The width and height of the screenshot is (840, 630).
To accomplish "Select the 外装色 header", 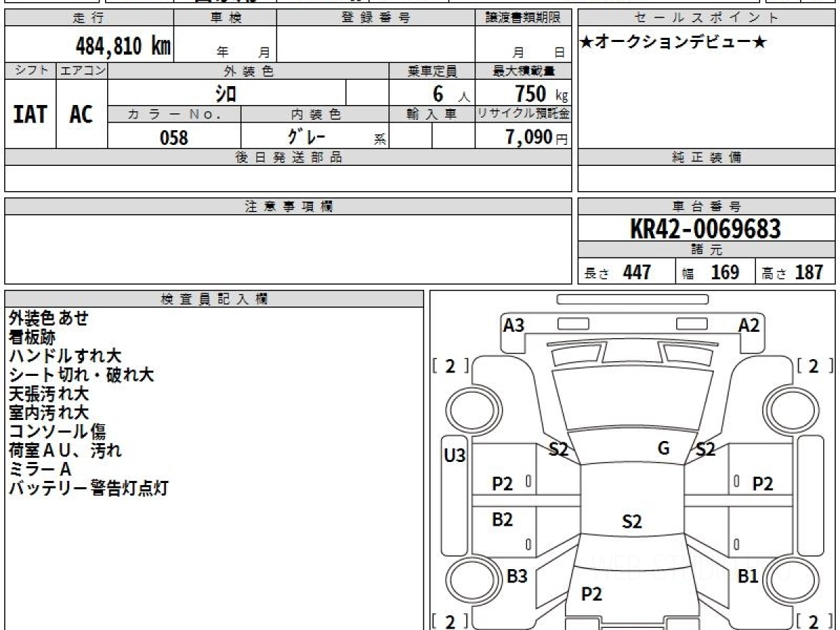I will coord(248,71).
